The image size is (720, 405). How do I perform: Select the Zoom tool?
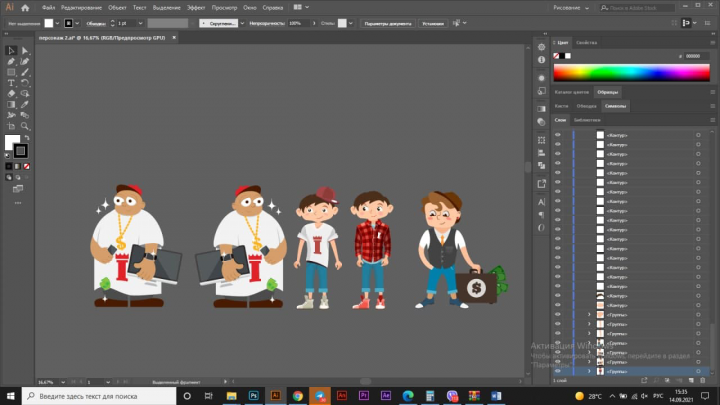[25, 126]
